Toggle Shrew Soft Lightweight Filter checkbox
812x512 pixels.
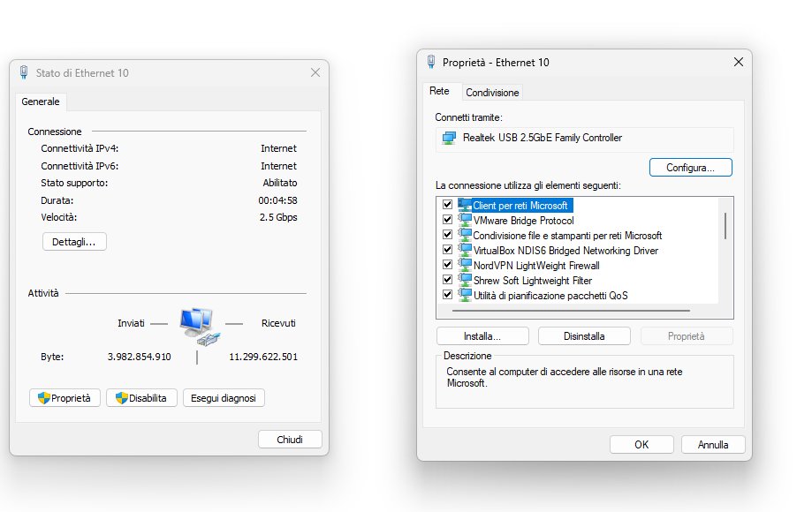447,280
